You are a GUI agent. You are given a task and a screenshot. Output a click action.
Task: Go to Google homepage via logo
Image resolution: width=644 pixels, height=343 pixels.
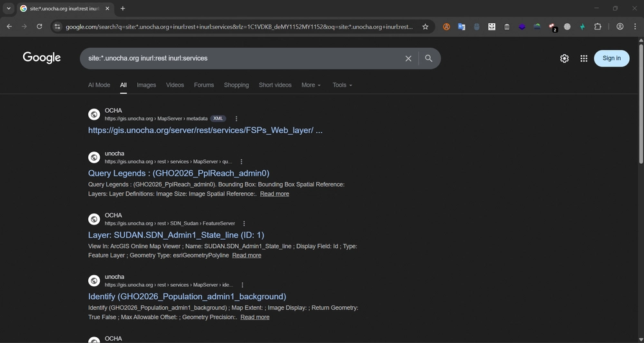(x=42, y=57)
